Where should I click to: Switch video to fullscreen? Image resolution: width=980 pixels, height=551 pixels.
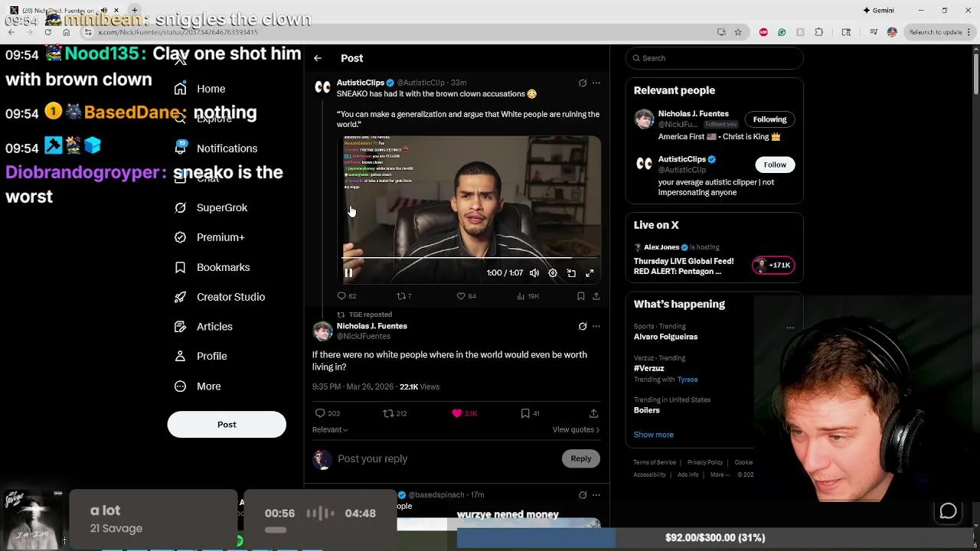click(590, 273)
